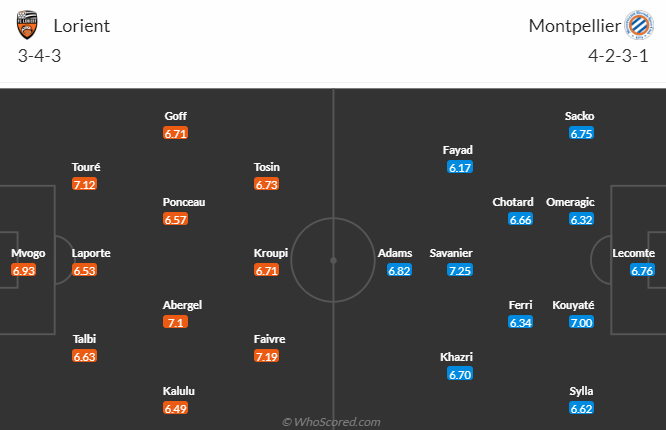
Task: Click Kroupi's 6.71 rating badge
Action: click(267, 270)
